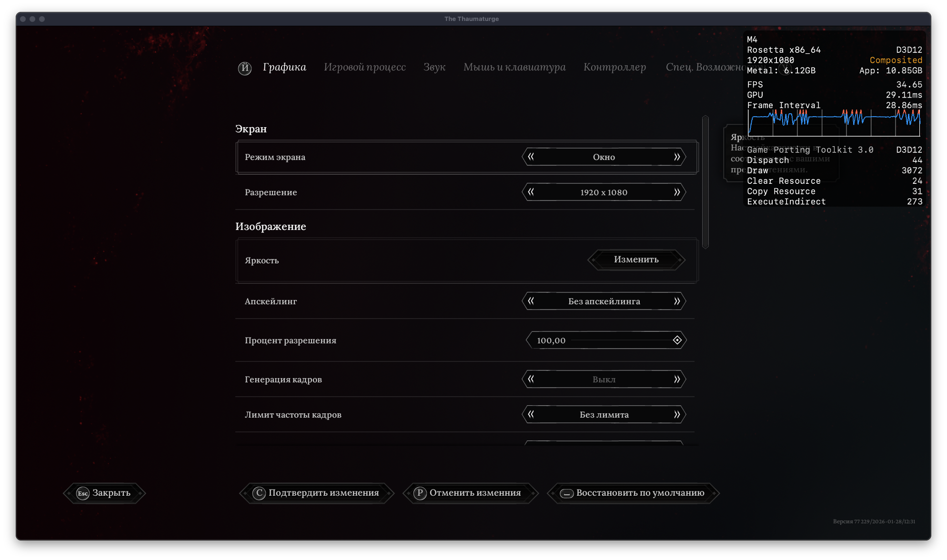
Task: Click the Без апскейлинга value
Action: (x=604, y=301)
